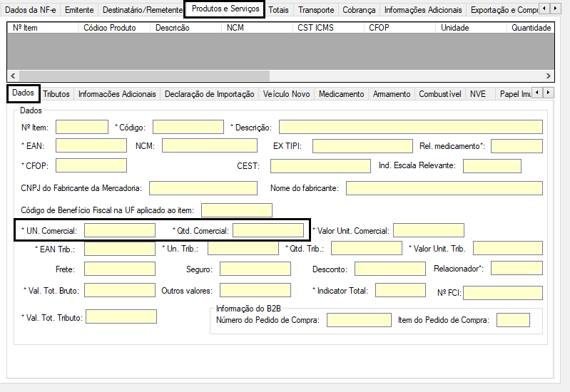The height and width of the screenshot is (392, 570).
Task: Click the Desconto input field
Action: [x=390, y=269]
